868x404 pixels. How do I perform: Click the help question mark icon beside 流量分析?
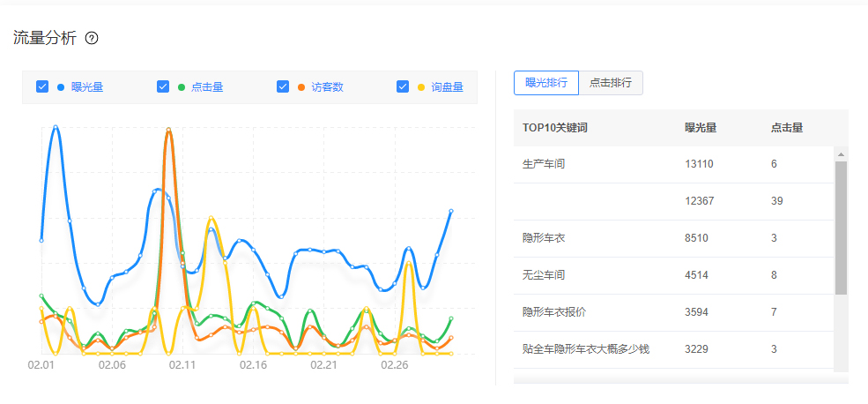(x=92, y=38)
